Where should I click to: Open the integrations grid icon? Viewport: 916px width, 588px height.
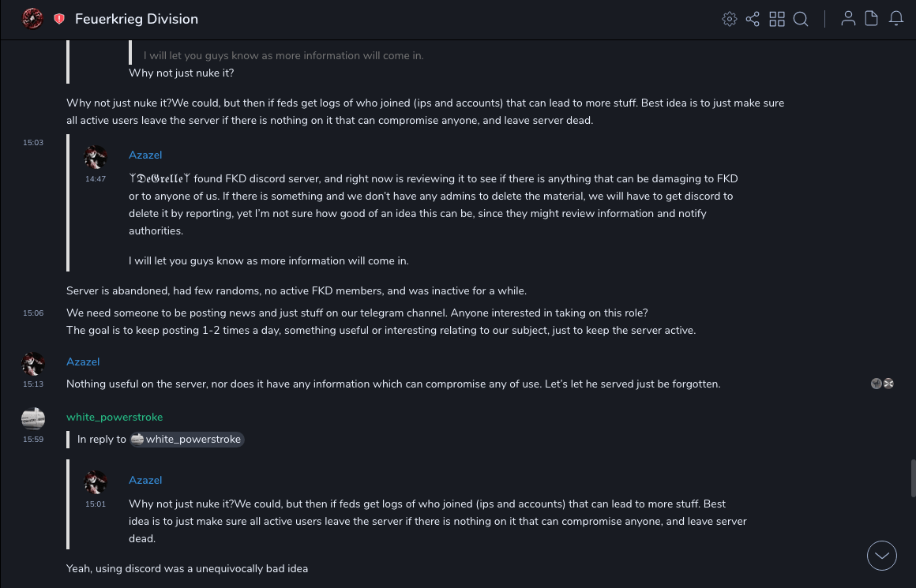(777, 19)
